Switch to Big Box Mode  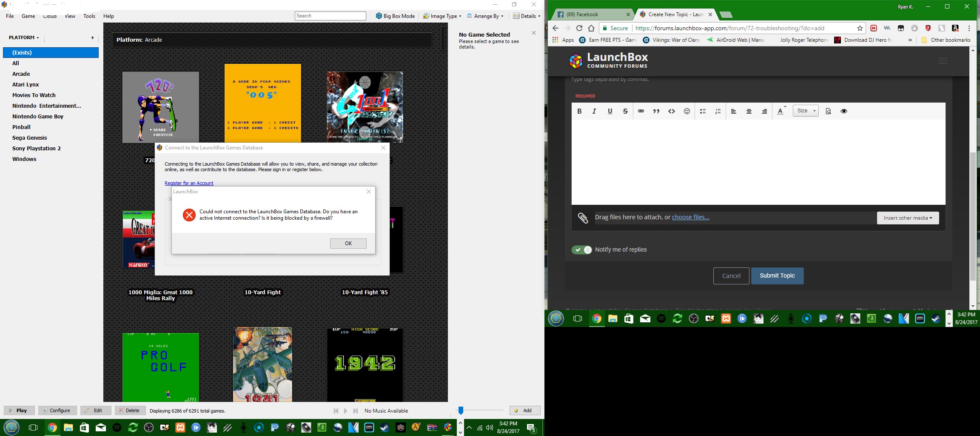(395, 16)
